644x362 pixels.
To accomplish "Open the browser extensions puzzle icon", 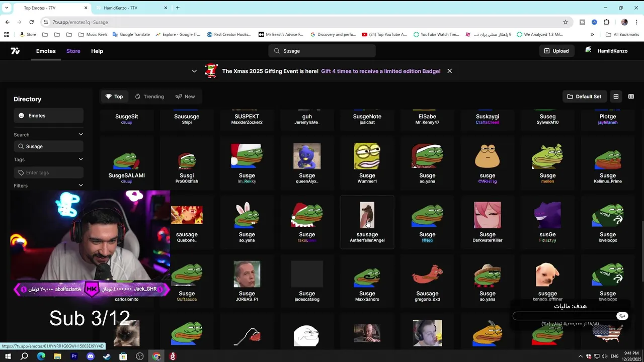I will coord(606,22).
